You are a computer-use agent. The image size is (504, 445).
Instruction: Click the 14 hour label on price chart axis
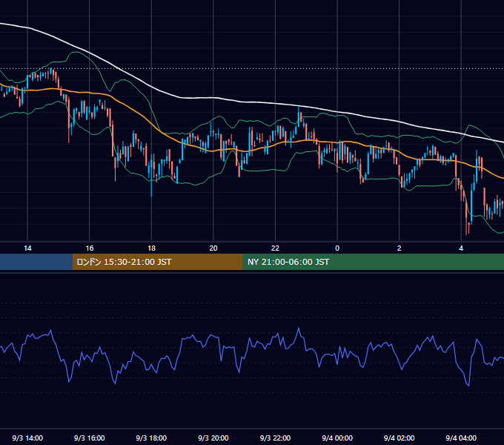27,248
